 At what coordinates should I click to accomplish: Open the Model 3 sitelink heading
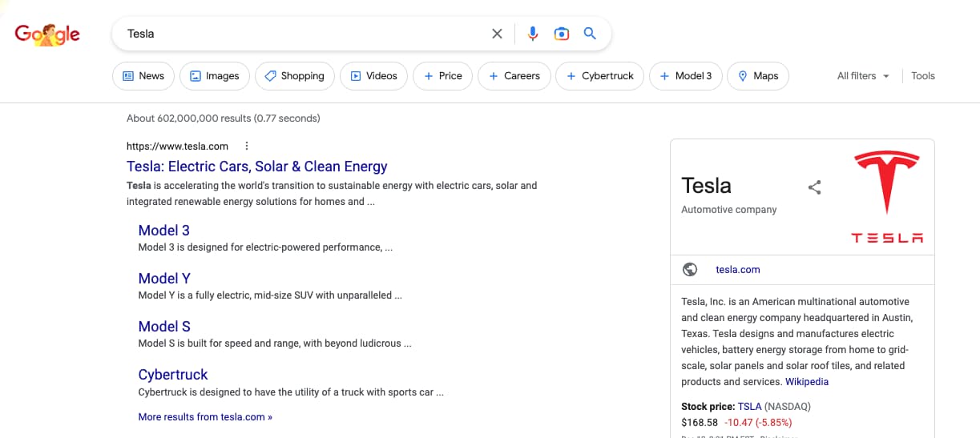[x=164, y=231]
